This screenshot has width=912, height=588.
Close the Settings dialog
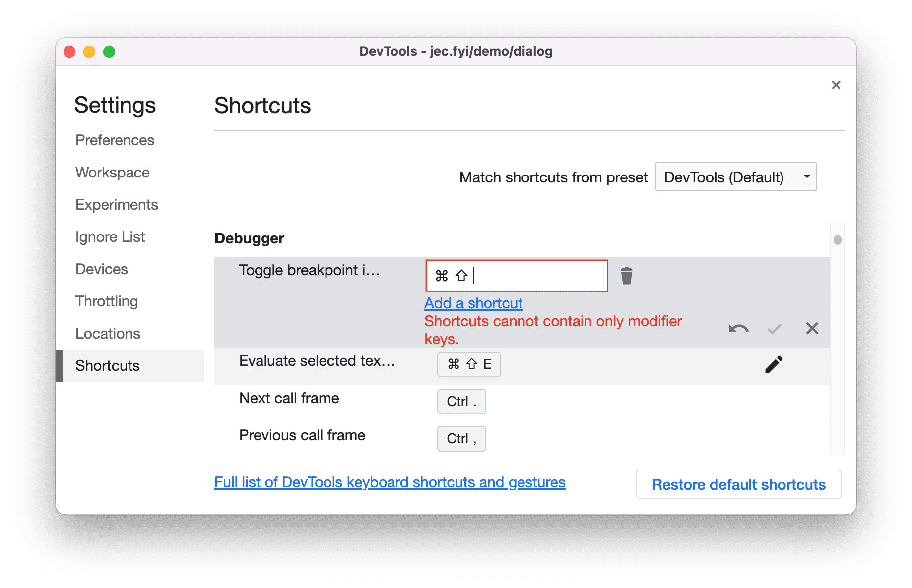click(836, 85)
